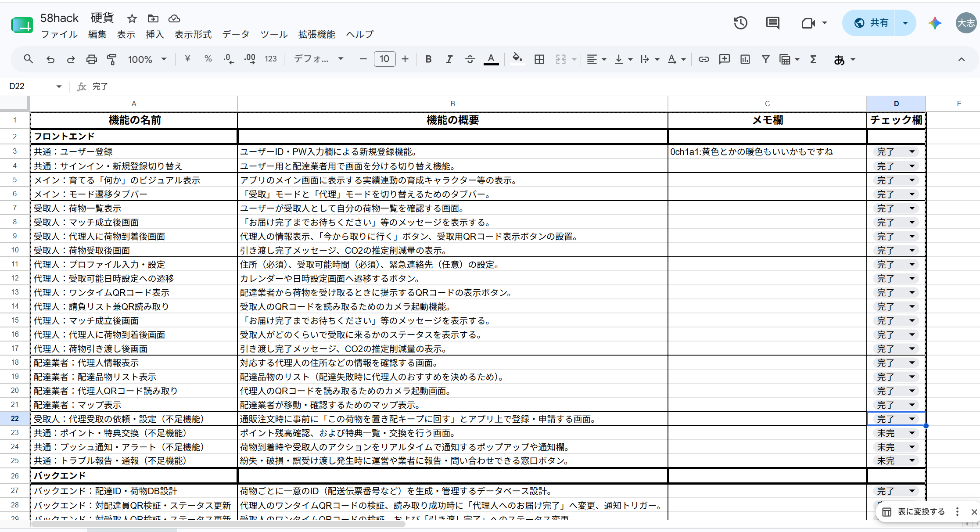Open the font family dropdown

[x=318, y=59]
